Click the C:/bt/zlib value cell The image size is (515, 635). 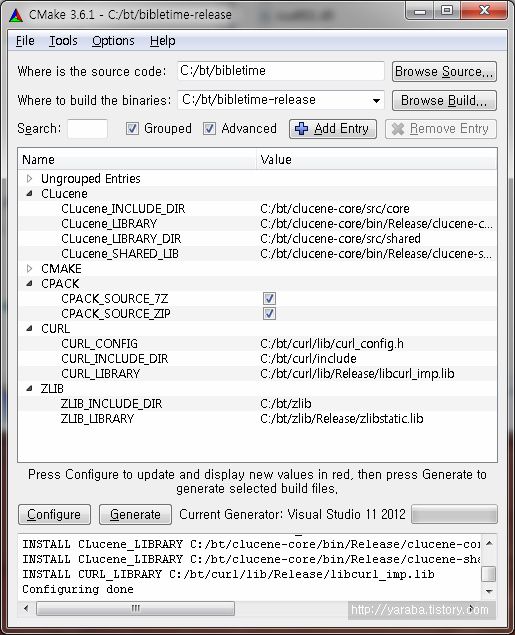point(285,403)
